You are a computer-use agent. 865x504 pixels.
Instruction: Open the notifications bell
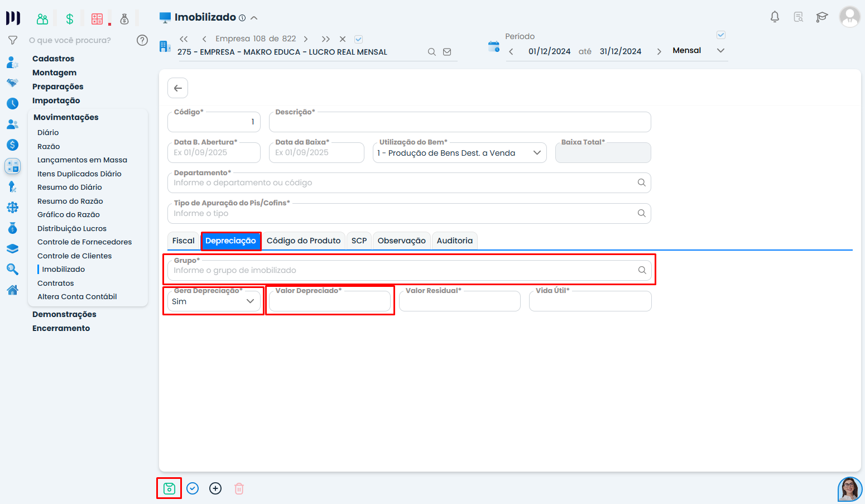pyautogui.click(x=775, y=17)
